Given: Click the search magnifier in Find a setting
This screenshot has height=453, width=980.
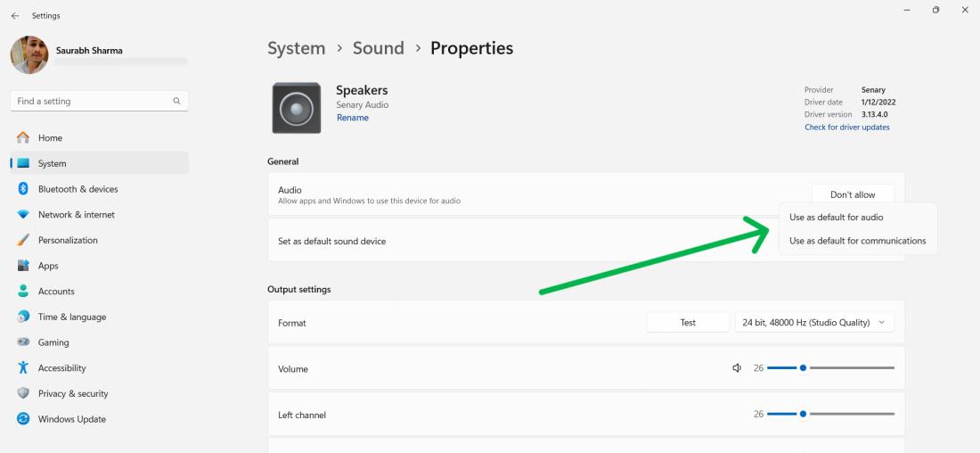Looking at the screenshot, I should [x=176, y=102].
